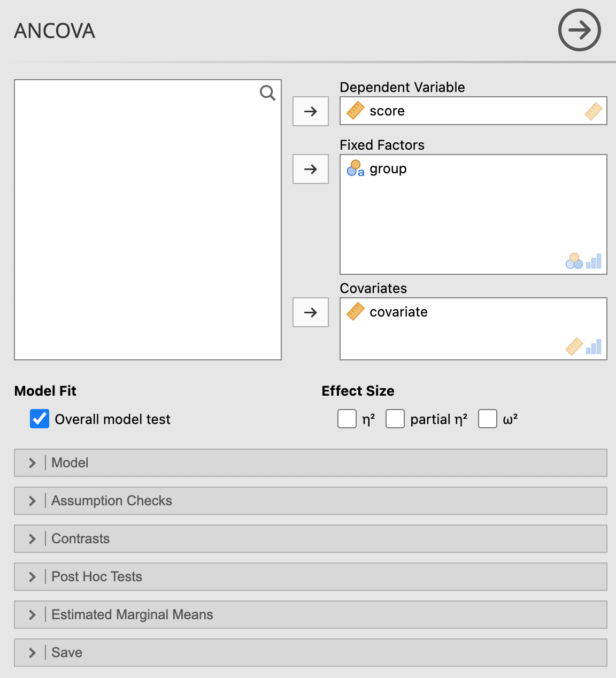Click the ruler icon beside covariate variable
Image resolution: width=616 pixels, height=678 pixels.
[x=356, y=312]
